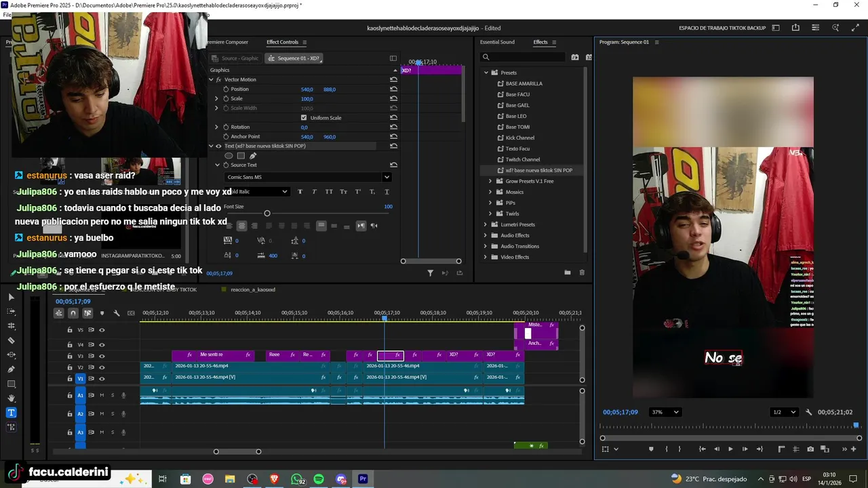Click the Effects search field
868x488 pixels.
(x=522, y=58)
